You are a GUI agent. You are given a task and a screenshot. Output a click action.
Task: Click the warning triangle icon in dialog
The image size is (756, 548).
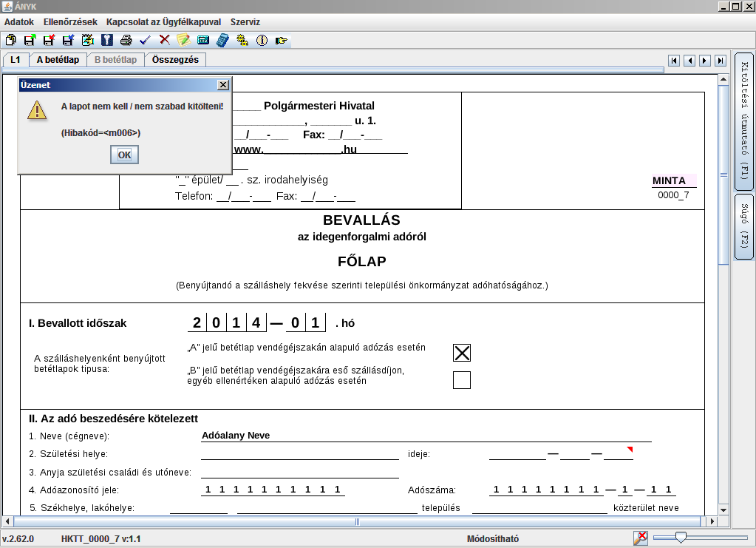(x=37, y=110)
